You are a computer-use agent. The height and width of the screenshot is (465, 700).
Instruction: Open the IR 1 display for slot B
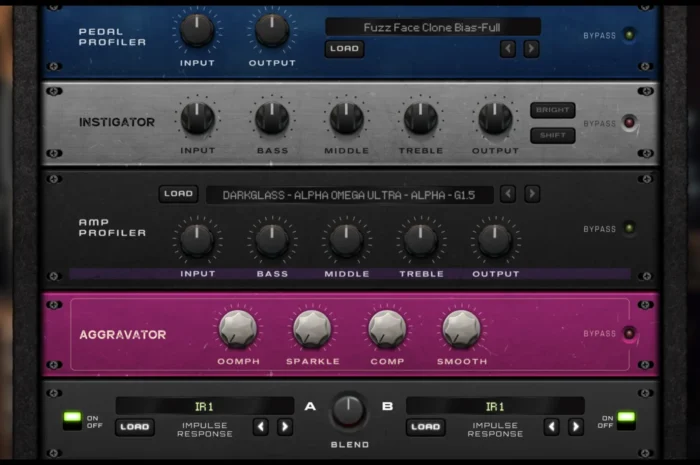494,406
